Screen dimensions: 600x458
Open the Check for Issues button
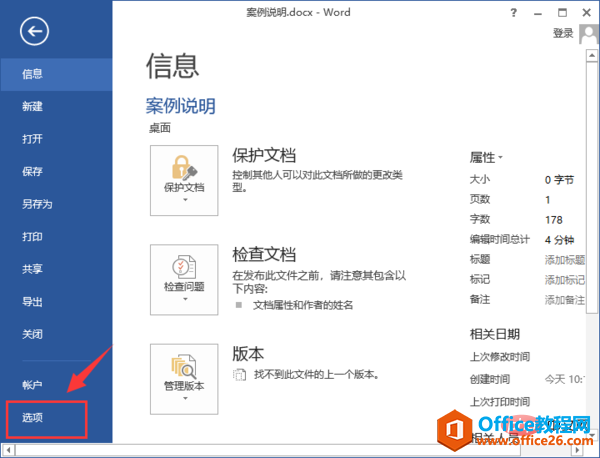point(184,280)
